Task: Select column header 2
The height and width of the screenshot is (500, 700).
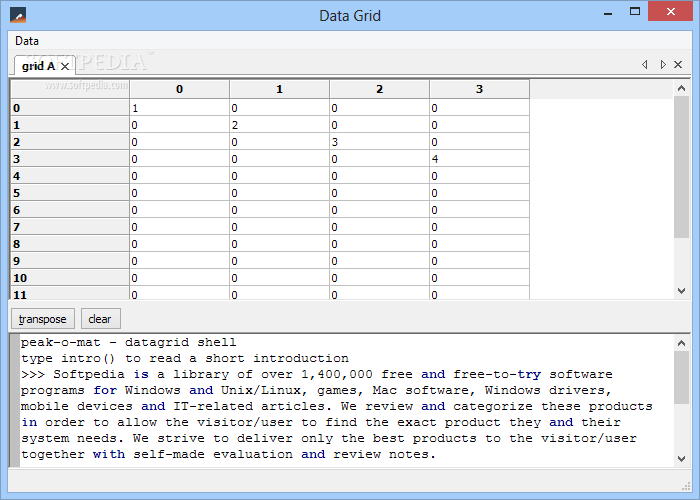Action: [x=379, y=89]
